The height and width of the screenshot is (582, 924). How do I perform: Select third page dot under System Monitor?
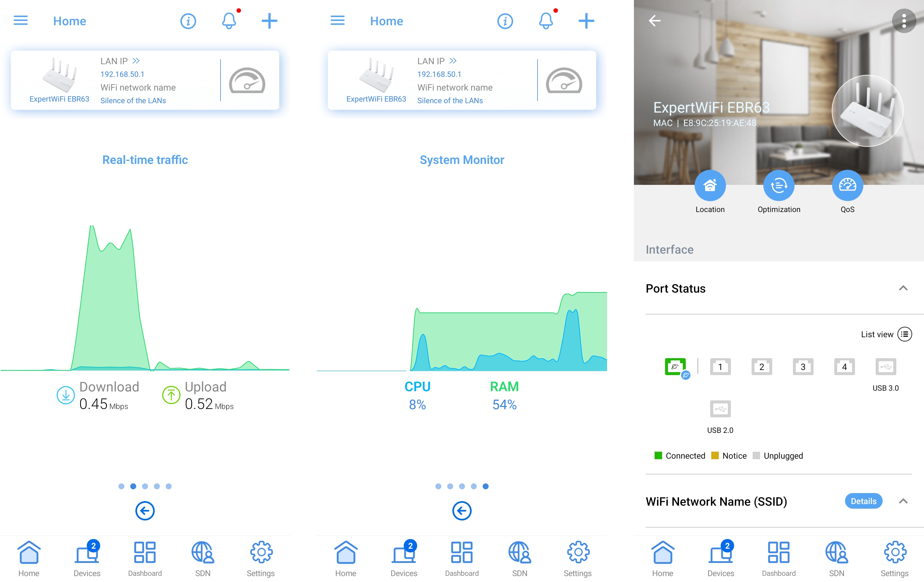point(462,486)
